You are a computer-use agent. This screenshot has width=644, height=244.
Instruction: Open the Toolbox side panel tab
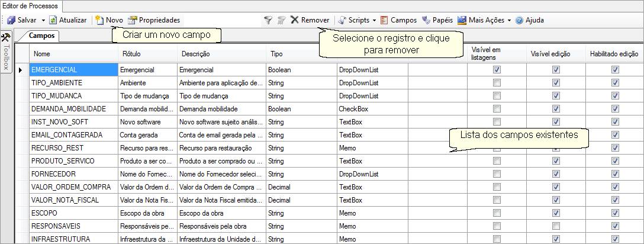click(x=7, y=51)
